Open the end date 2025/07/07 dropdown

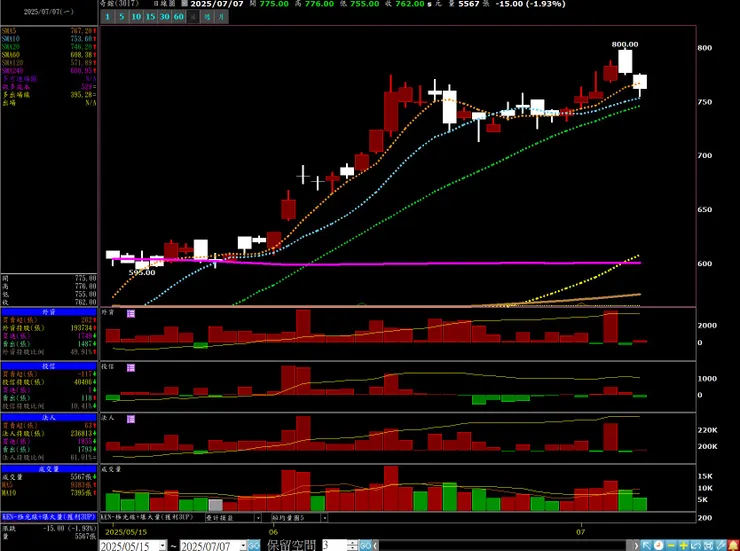click(x=243, y=546)
